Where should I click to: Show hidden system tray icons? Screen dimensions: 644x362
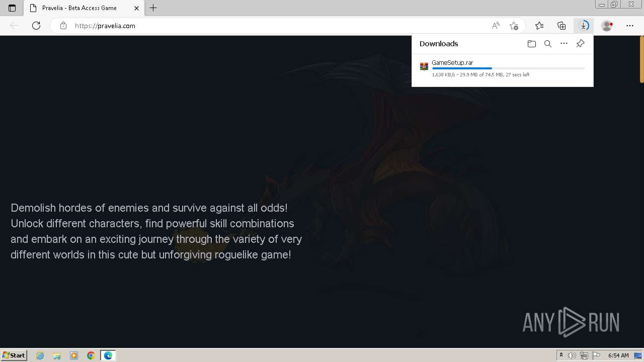coord(561,355)
